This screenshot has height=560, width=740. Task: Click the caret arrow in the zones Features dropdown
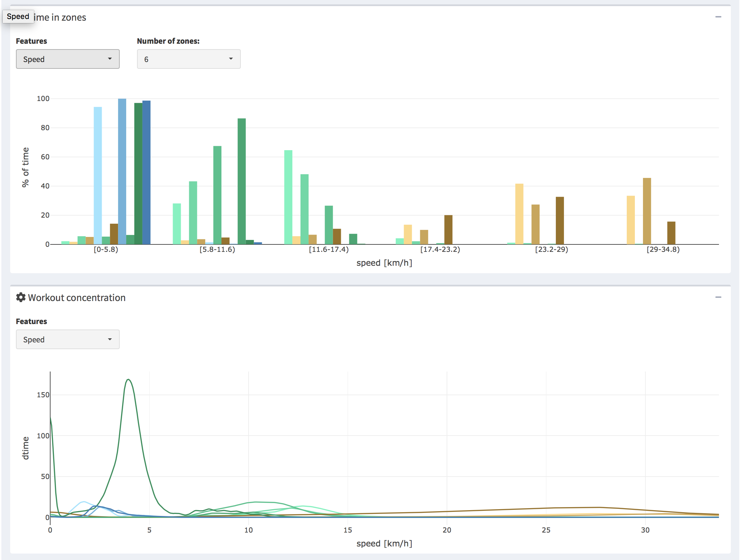110,59
